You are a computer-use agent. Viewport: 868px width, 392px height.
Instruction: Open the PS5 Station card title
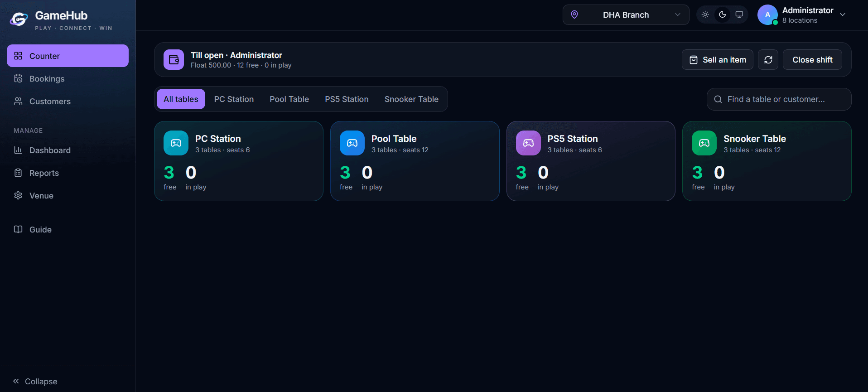pos(572,139)
